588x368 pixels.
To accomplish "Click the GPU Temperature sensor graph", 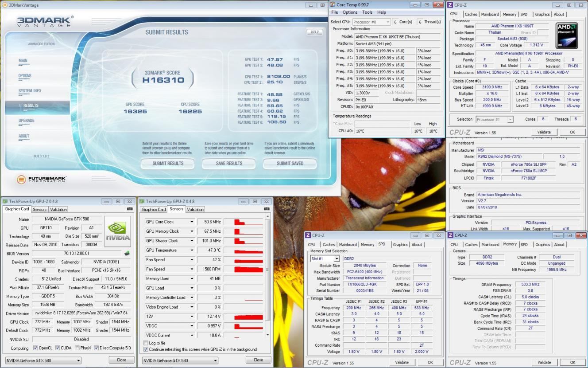I will (x=244, y=250).
